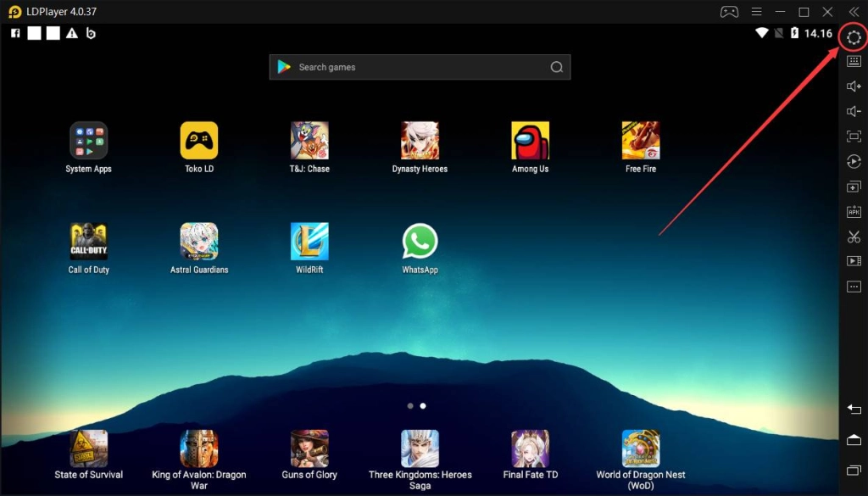Image resolution: width=868 pixels, height=496 pixels.
Task: Select the second home page dot
Action: (423, 406)
